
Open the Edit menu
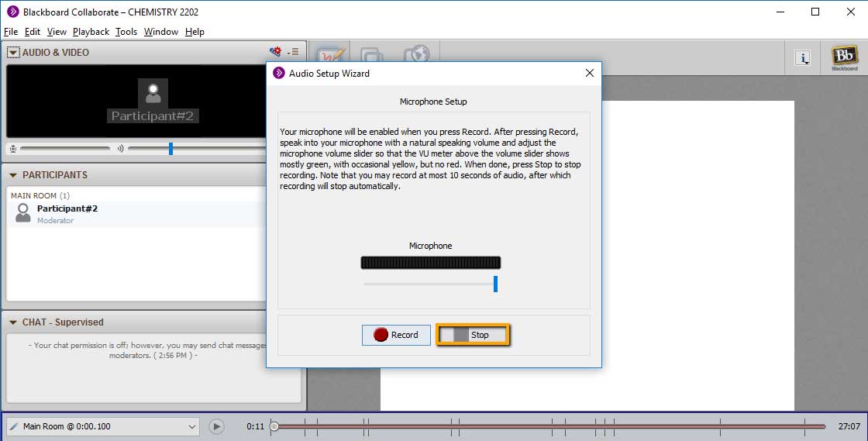(x=32, y=32)
